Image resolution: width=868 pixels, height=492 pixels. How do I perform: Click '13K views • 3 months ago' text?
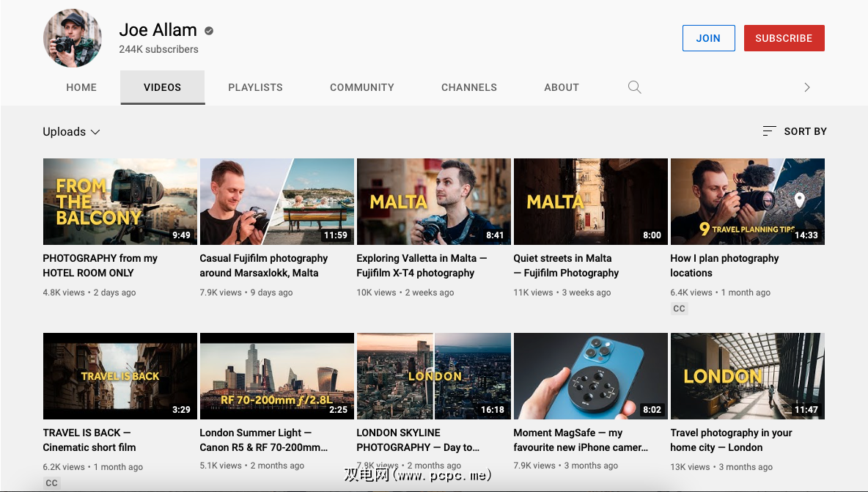721,466
